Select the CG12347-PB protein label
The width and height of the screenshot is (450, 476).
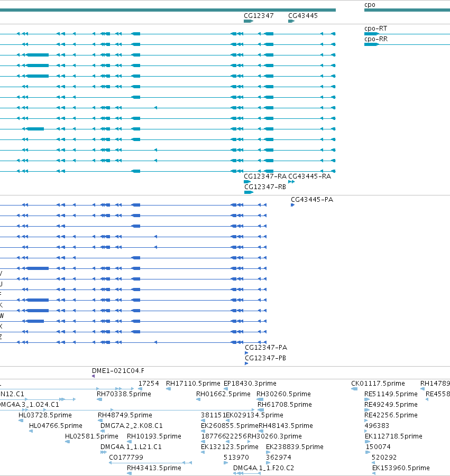coord(265,358)
